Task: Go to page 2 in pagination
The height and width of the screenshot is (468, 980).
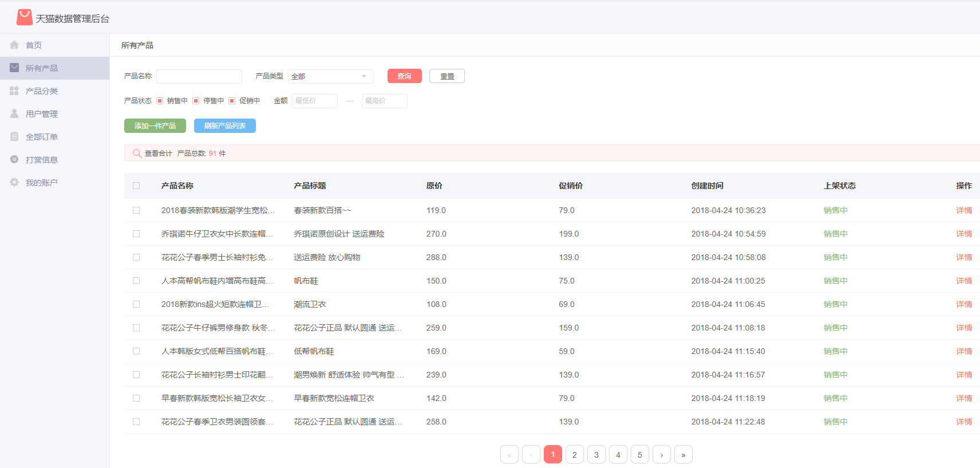Action: (575, 454)
